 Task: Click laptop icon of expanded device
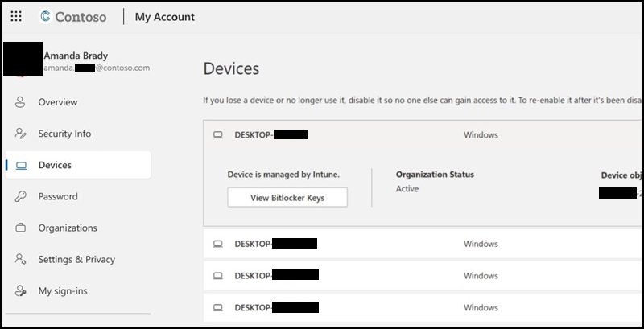click(x=217, y=135)
